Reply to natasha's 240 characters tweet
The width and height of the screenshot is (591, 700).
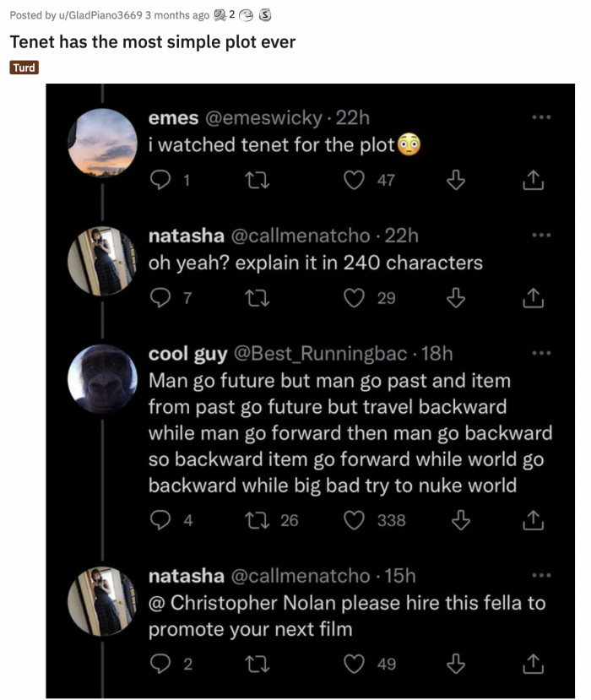tap(160, 297)
